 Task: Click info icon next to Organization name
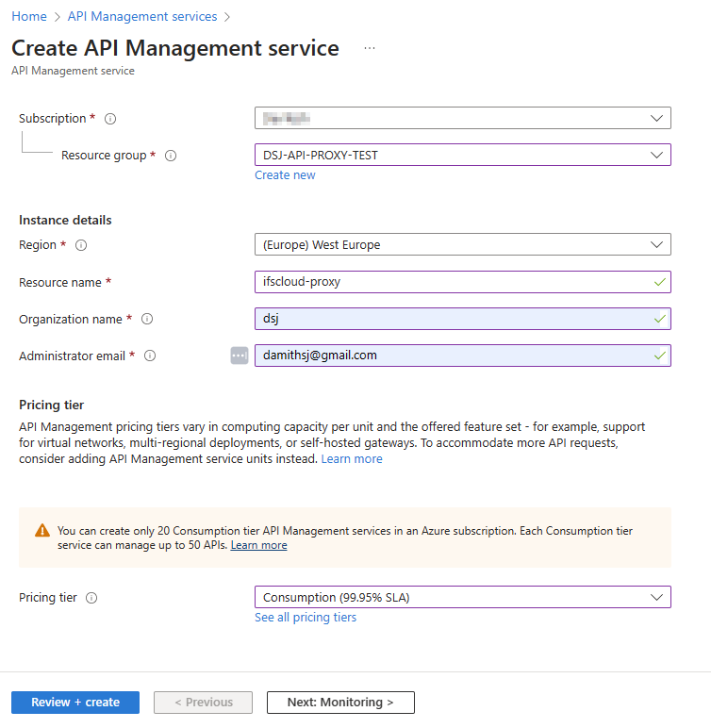coord(147,320)
